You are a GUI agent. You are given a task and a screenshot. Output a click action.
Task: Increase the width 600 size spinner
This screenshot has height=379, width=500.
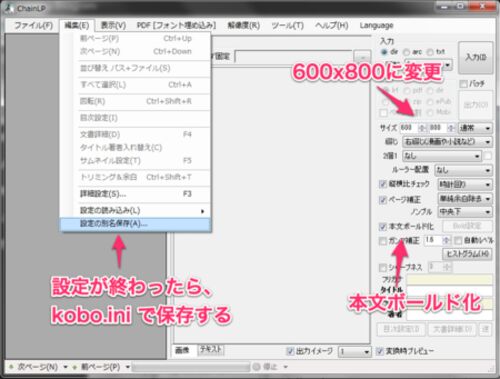coord(422,128)
